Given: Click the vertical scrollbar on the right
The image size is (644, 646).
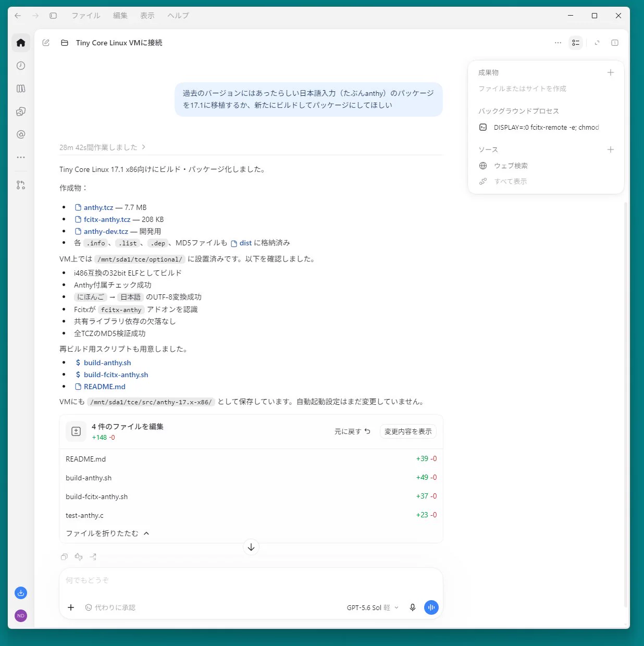Looking at the screenshot, I should [626, 404].
